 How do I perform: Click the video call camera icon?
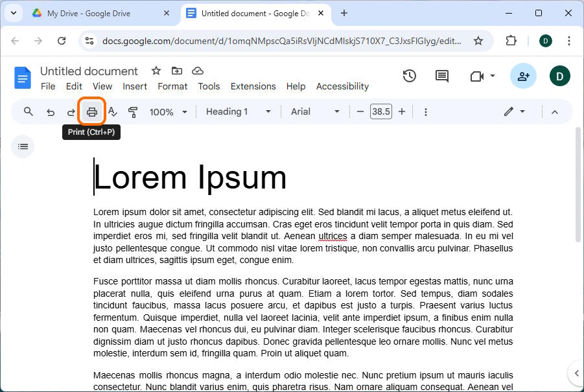pos(477,76)
